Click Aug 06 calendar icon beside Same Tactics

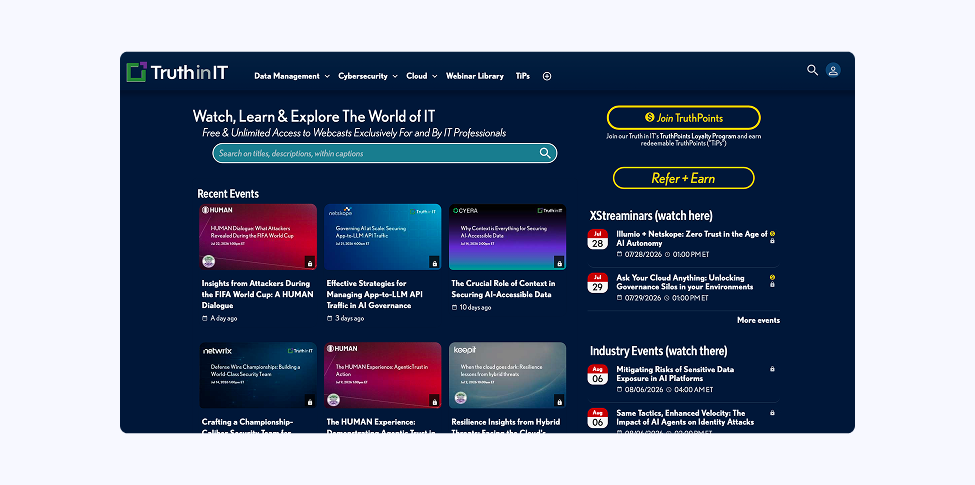pos(598,418)
